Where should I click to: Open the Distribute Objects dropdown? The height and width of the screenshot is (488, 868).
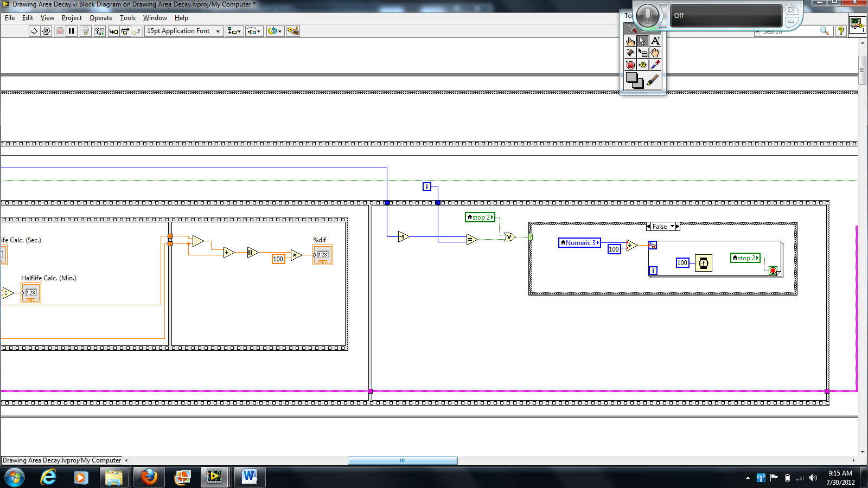click(254, 31)
